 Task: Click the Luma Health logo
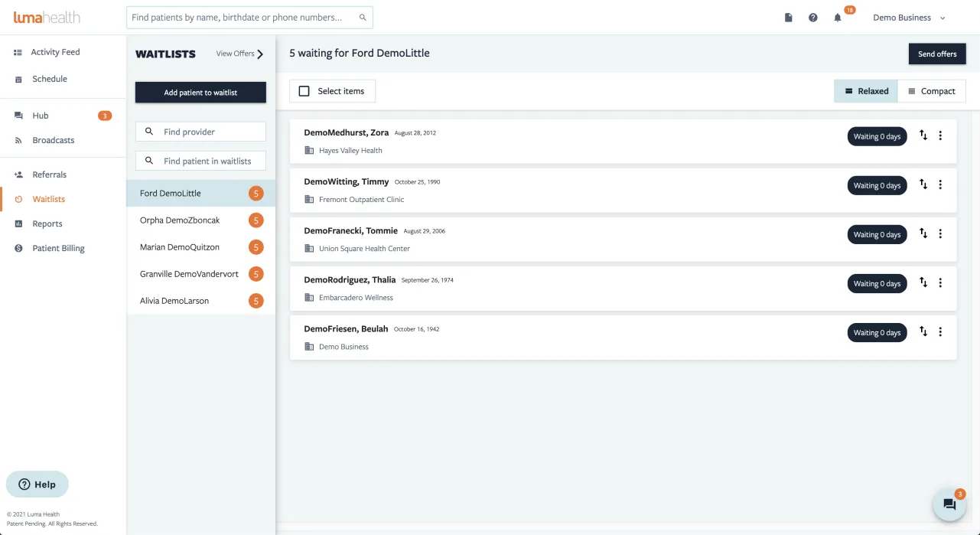click(47, 17)
